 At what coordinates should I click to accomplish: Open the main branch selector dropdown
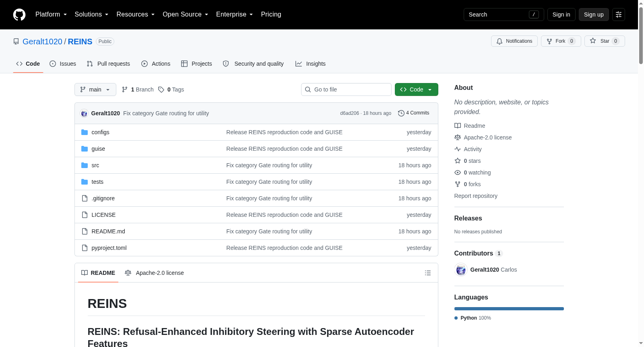(x=95, y=89)
